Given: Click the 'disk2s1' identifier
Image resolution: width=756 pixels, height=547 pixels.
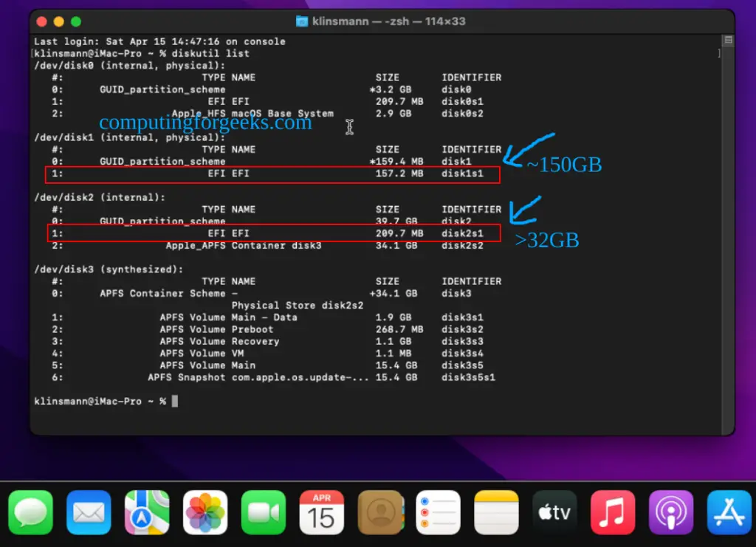Looking at the screenshot, I should coord(462,233).
